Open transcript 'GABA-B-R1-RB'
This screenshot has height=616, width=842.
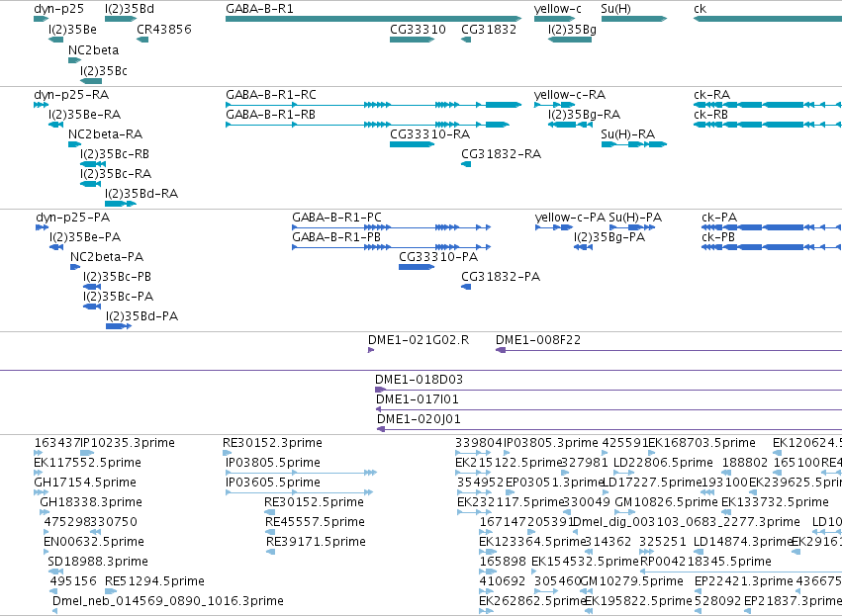pyautogui.click(x=270, y=115)
